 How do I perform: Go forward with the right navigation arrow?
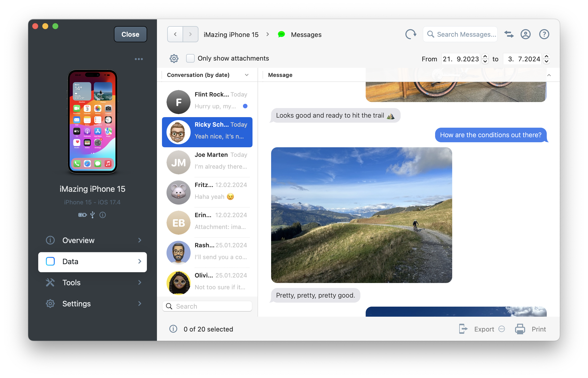(190, 34)
